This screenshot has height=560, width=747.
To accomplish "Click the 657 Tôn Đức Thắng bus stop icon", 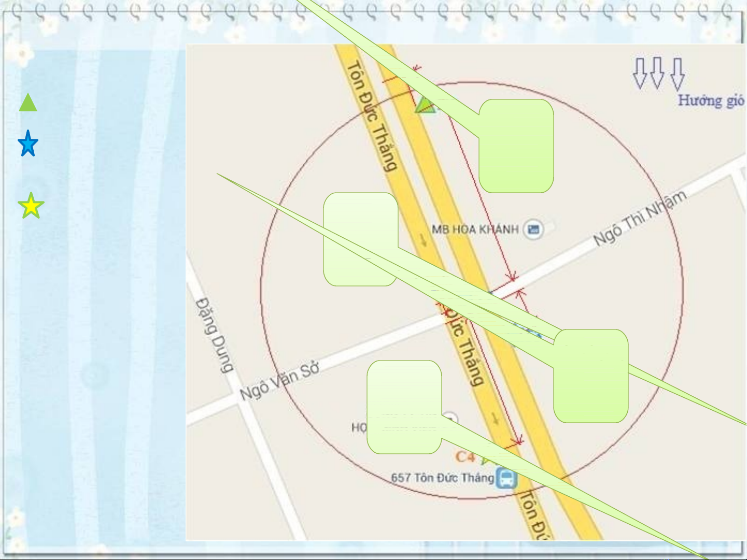I will tap(506, 478).
